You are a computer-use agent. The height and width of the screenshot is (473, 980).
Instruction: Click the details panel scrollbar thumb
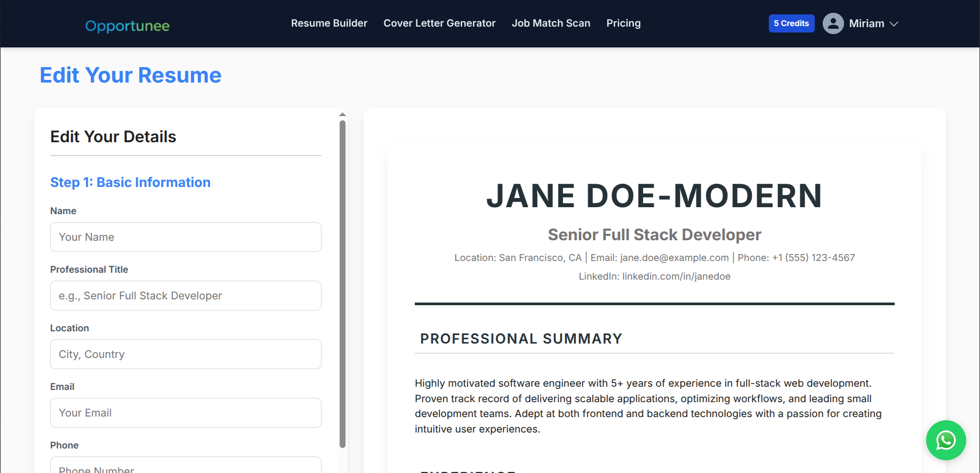pyautogui.click(x=342, y=282)
